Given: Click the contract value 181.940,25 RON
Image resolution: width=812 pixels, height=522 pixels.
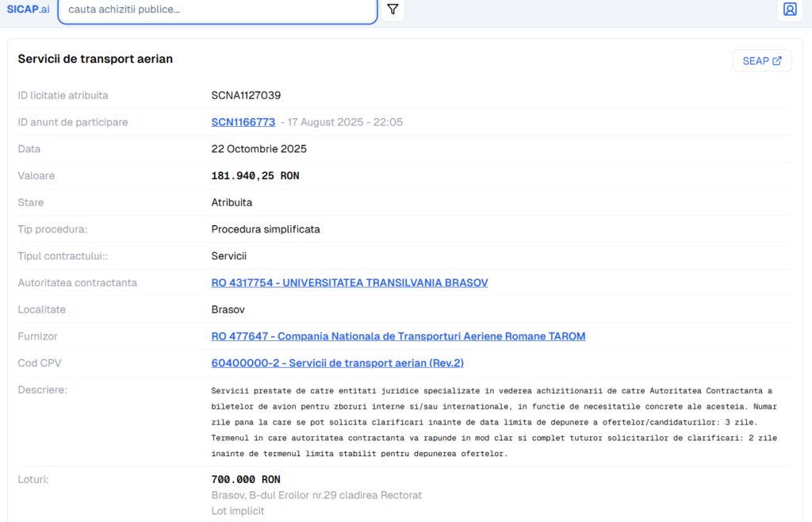Looking at the screenshot, I should point(255,176).
